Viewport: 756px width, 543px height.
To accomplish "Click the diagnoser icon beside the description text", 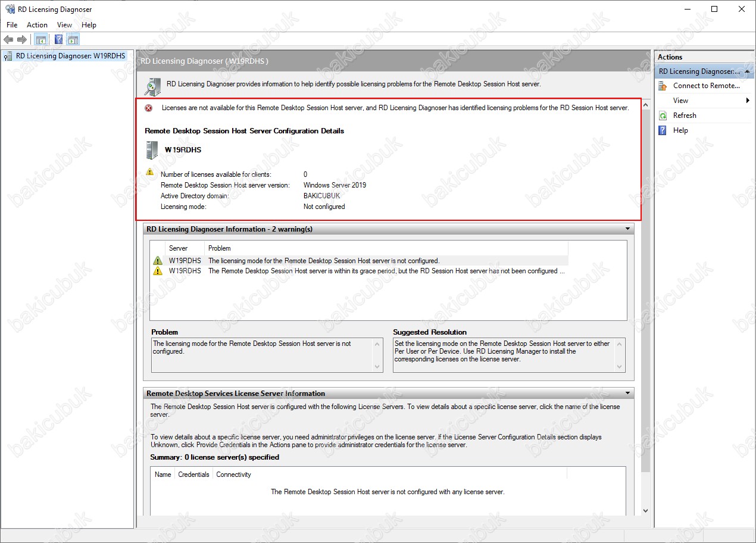I will 152,87.
